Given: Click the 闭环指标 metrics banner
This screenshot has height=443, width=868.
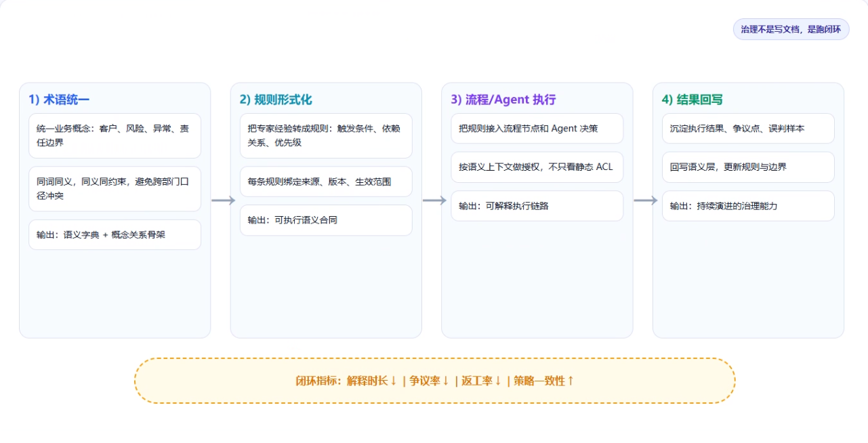Looking at the screenshot, I should pos(434,381).
